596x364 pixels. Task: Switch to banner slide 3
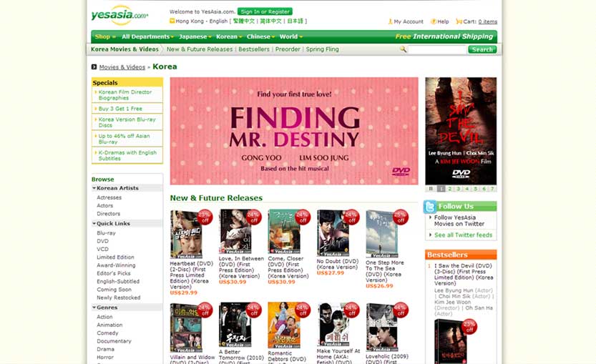pyautogui.click(x=459, y=189)
